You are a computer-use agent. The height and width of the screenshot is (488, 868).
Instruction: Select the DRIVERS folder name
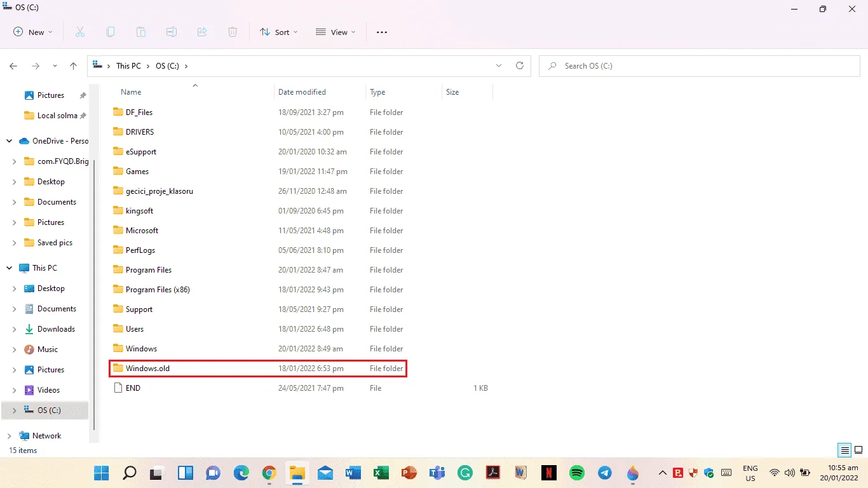coord(140,132)
